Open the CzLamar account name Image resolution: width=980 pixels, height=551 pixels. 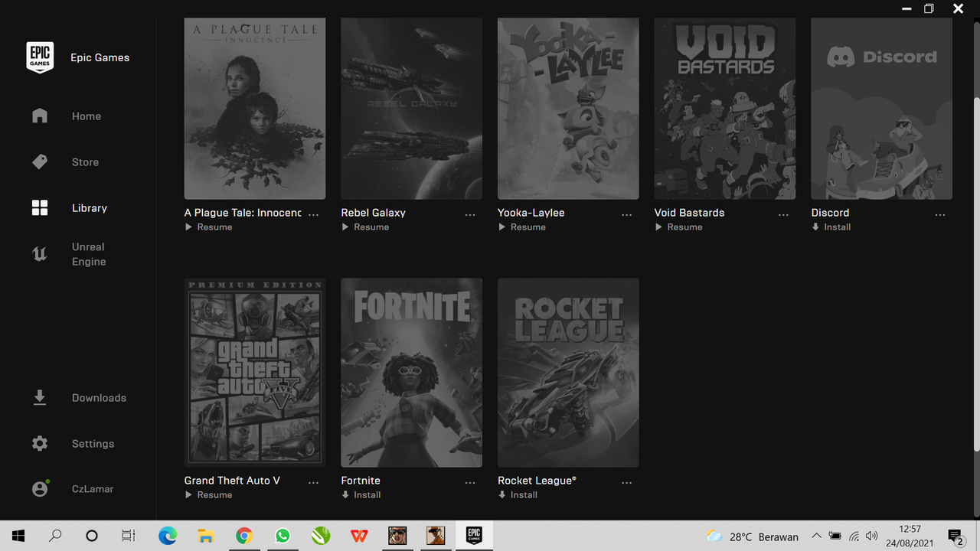click(x=93, y=489)
